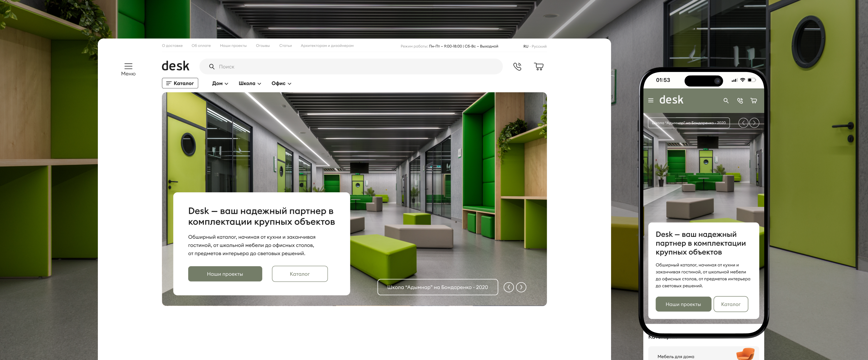
Task: Click the magnifier icon in search bar
Action: pyautogui.click(x=211, y=67)
